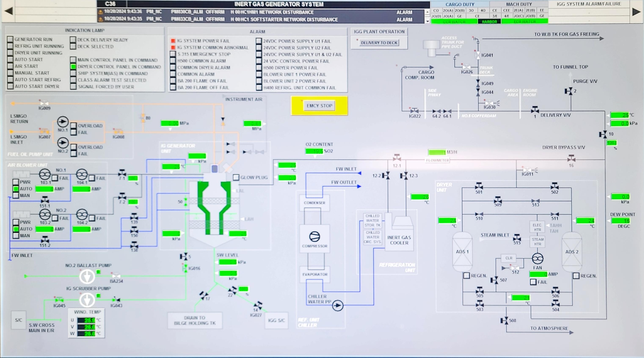
Task: Select Dryer Bypass valve 16
Action: pos(571,158)
